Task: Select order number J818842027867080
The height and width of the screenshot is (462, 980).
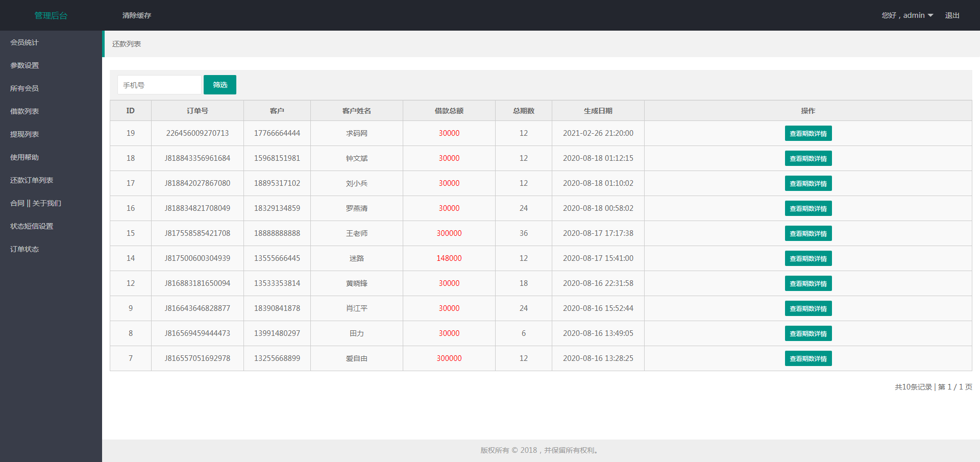Action: pyautogui.click(x=198, y=183)
